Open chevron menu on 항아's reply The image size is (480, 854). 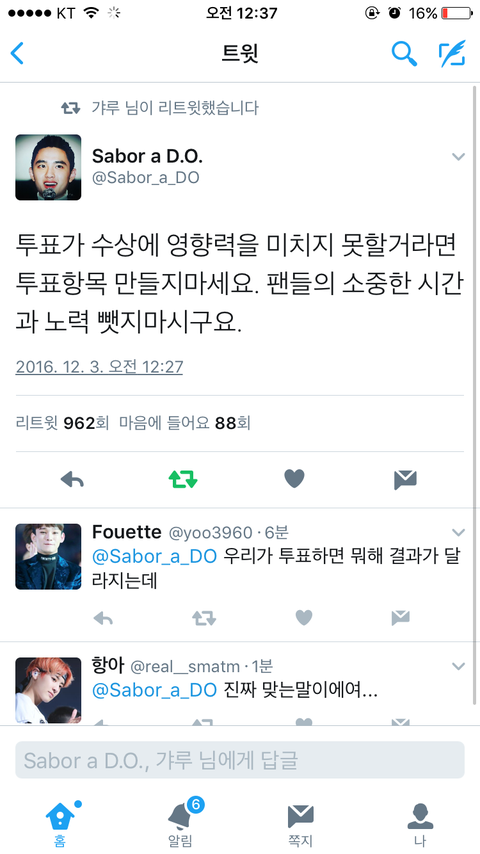coord(459,666)
